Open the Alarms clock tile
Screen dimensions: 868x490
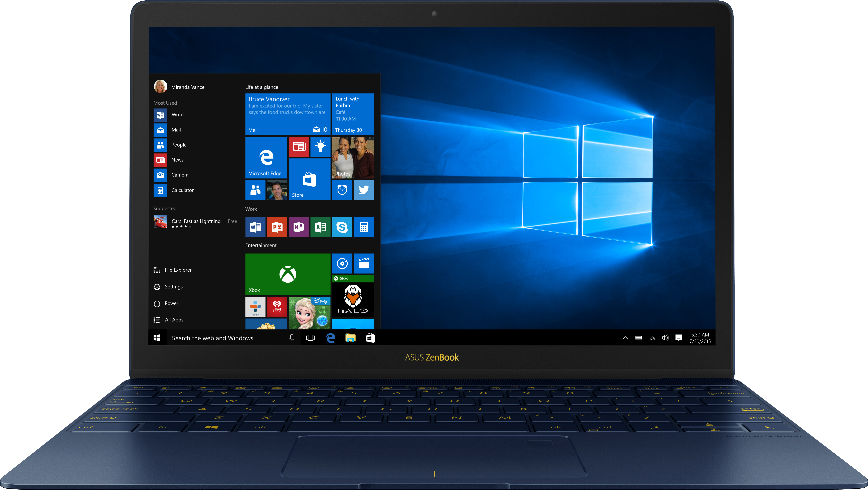click(x=342, y=190)
